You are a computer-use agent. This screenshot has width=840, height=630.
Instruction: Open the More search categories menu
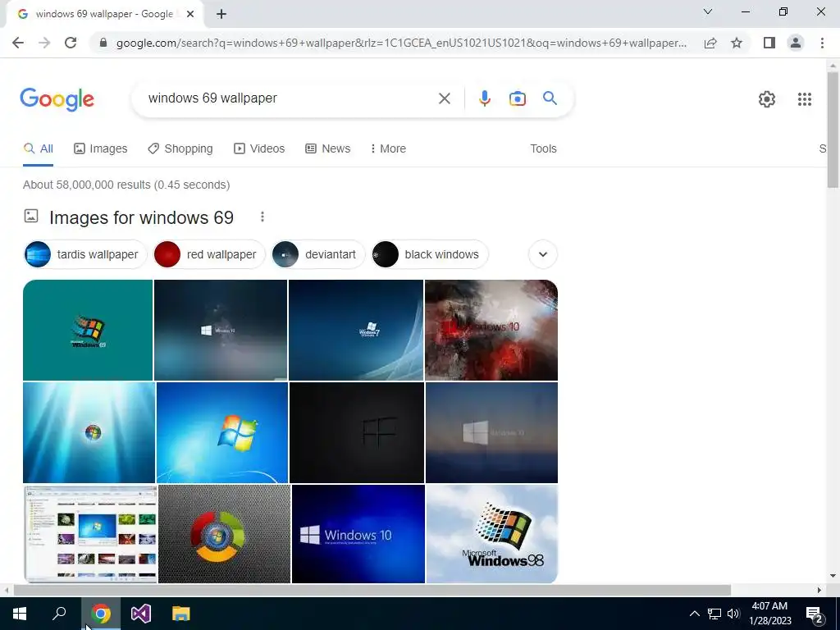point(388,148)
